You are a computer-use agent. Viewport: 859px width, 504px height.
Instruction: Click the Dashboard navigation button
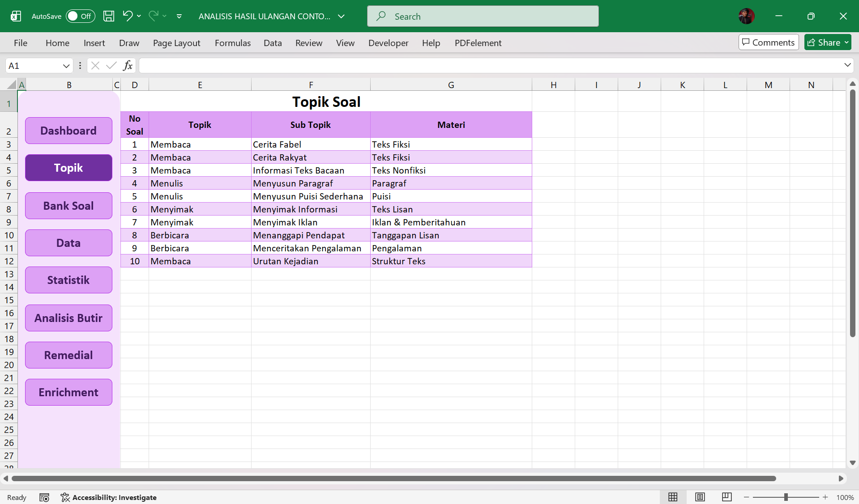click(68, 131)
